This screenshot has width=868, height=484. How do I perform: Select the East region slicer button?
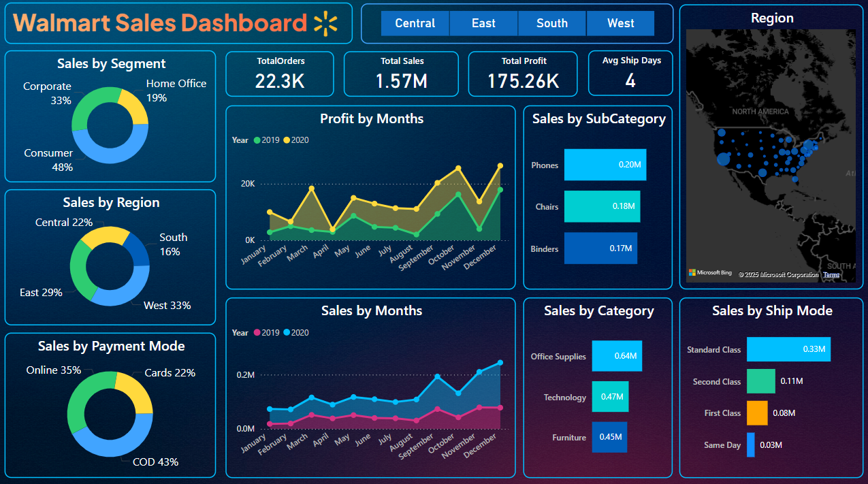483,23
